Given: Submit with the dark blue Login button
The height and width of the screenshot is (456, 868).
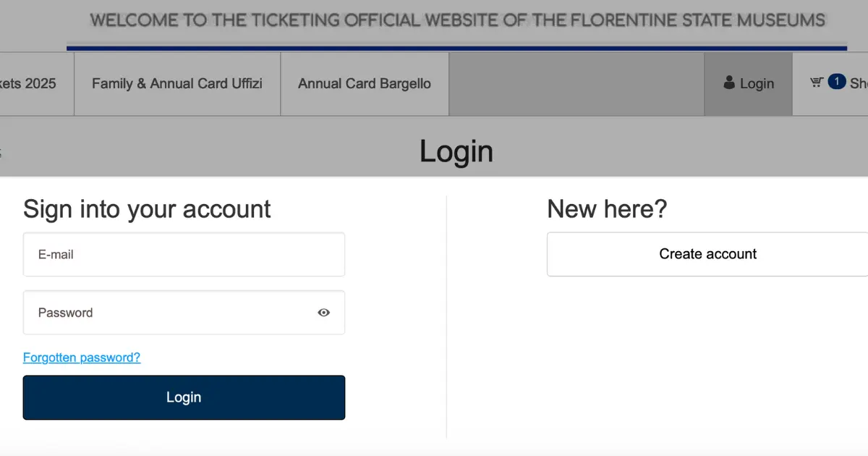Looking at the screenshot, I should tap(184, 397).
